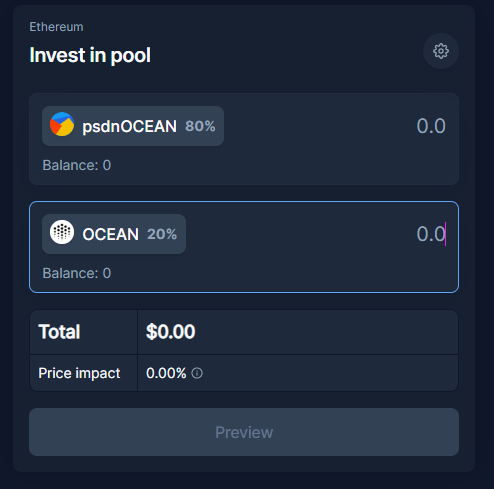Click the psdnOCEAN token name text
Image resolution: width=494 pixels, height=489 pixels.
pos(129,126)
